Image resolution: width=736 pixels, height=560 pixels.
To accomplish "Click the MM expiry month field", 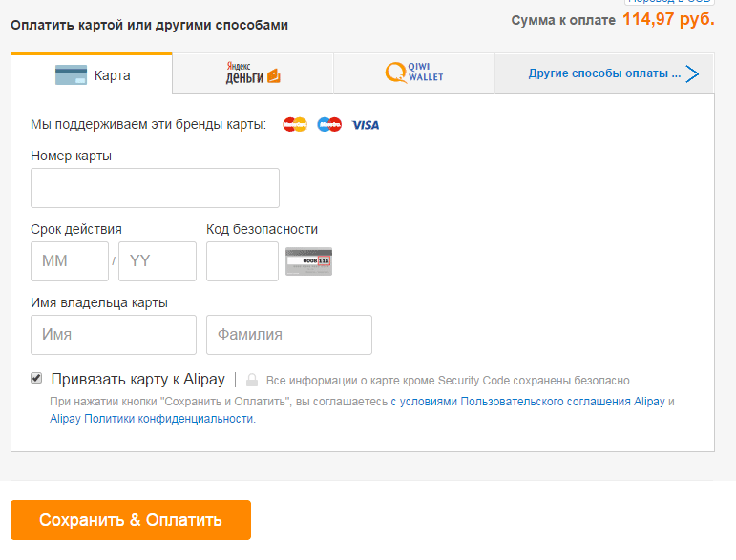I will pos(70,261).
